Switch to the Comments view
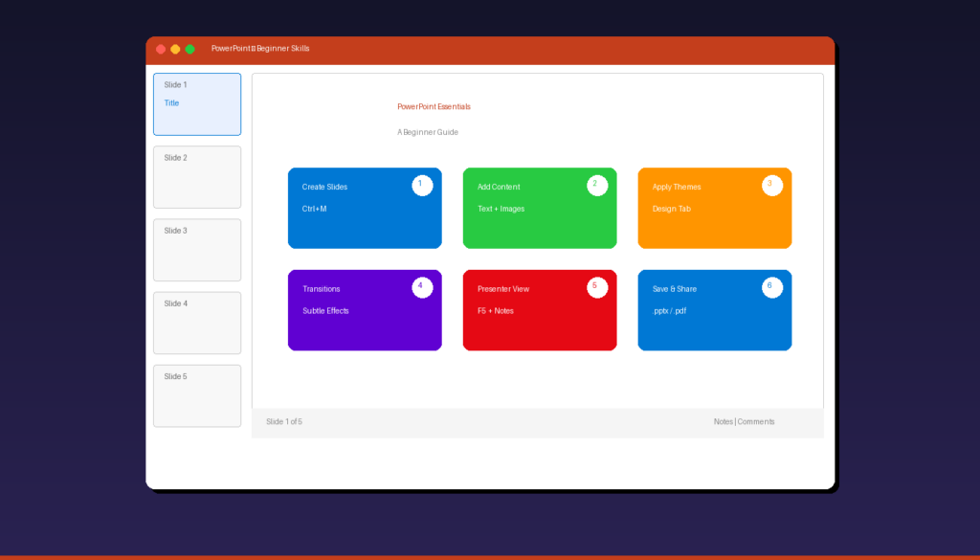 (756, 421)
